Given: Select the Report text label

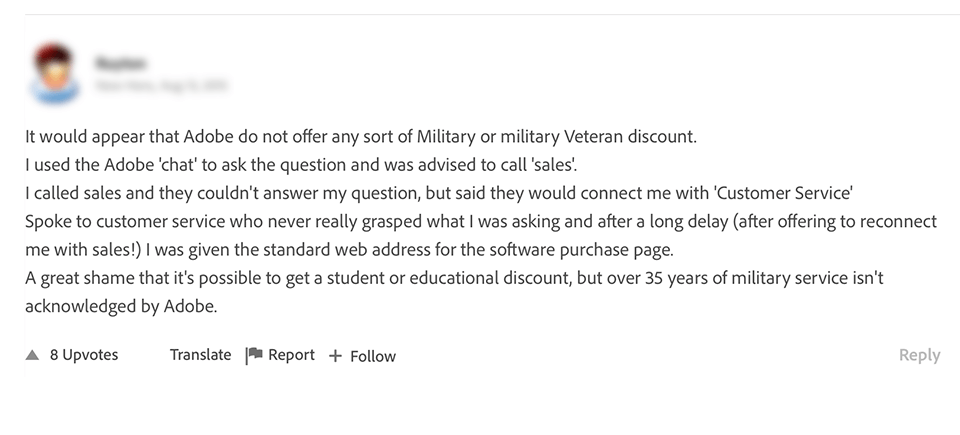Looking at the screenshot, I should click(291, 355).
